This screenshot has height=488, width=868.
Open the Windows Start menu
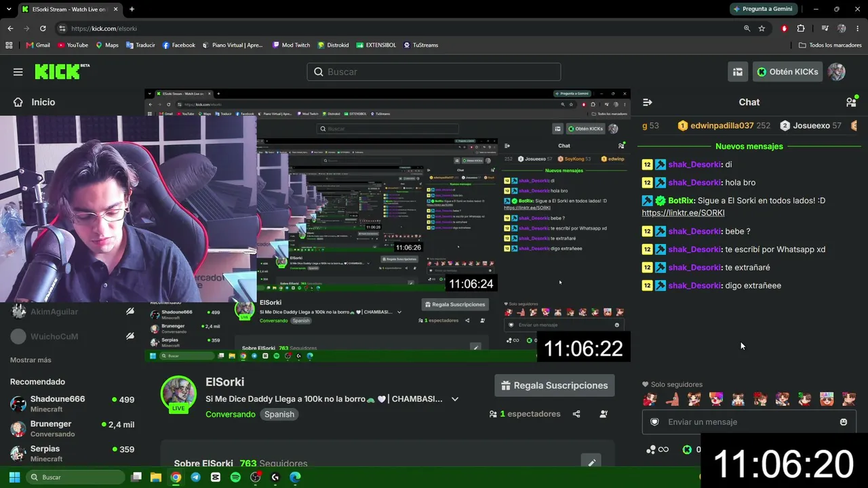(14, 477)
